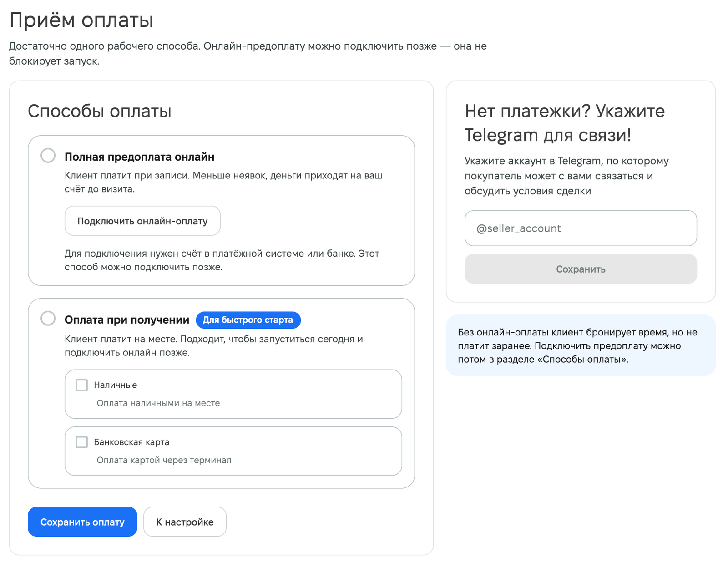The height and width of the screenshot is (563, 728).
Task: Click the Полная предоплата онлайн option title
Action: (x=139, y=157)
